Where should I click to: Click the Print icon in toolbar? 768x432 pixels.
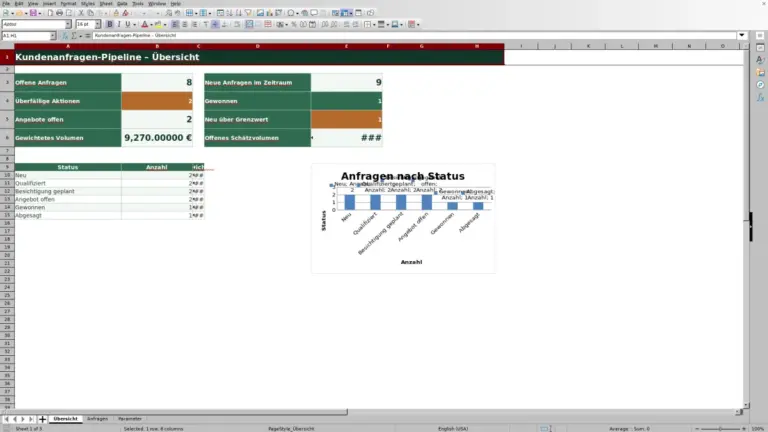pos(59,13)
